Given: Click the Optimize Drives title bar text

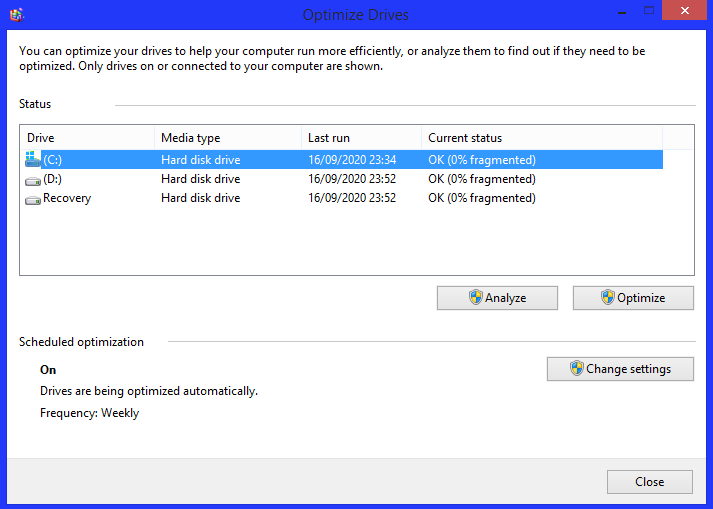Looking at the screenshot, I should pyautogui.click(x=355, y=15).
